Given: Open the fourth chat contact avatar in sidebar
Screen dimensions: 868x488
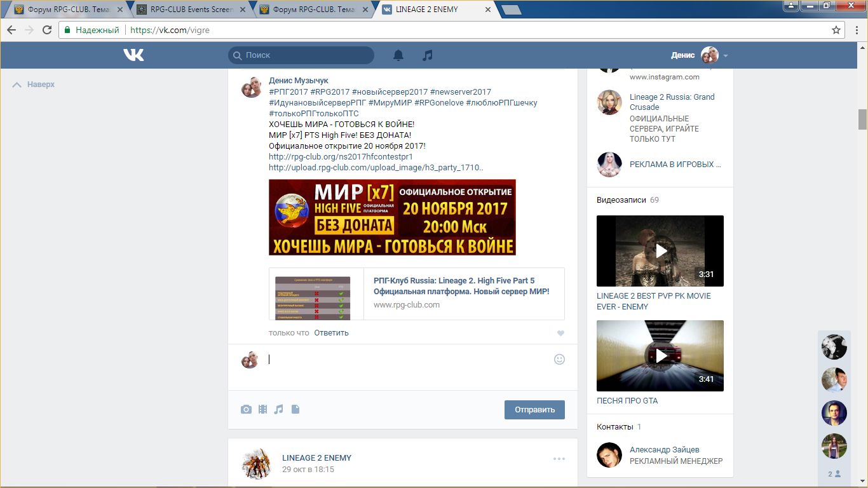Looking at the screenshot, I should pos(834,446).
